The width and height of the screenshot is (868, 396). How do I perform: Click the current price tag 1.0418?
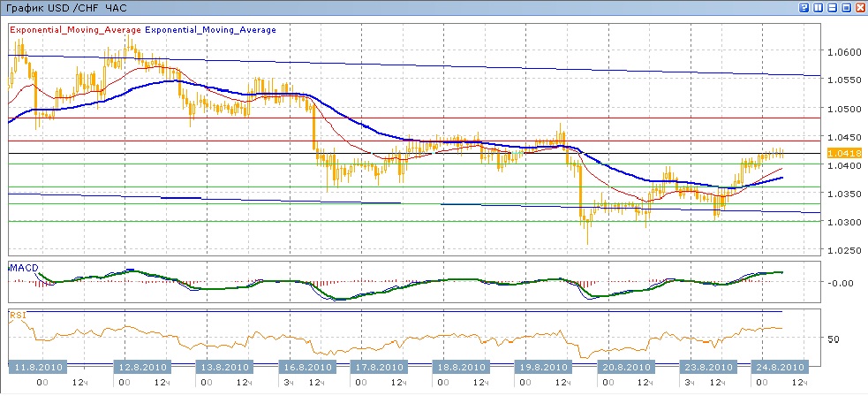click(840, 154)
